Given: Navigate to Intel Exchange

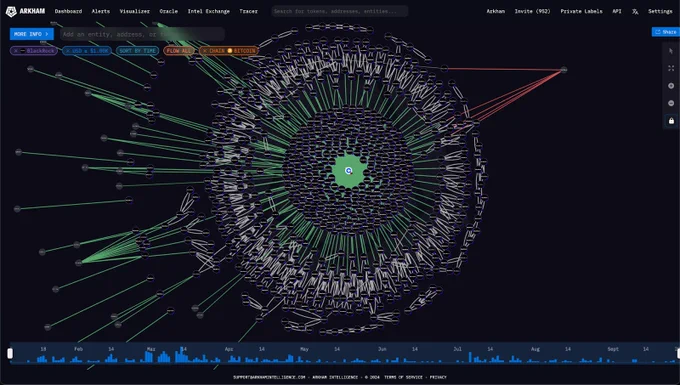Looking at the screenshot, I should (209, 11).
